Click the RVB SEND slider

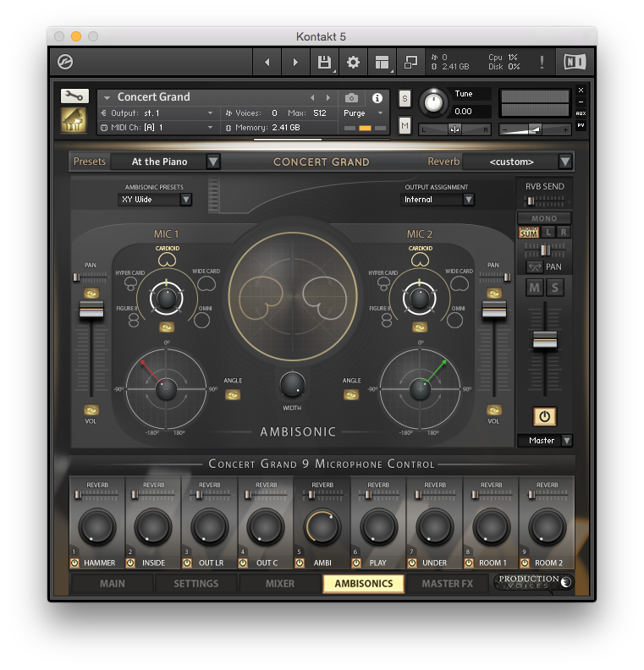(545, 200)
